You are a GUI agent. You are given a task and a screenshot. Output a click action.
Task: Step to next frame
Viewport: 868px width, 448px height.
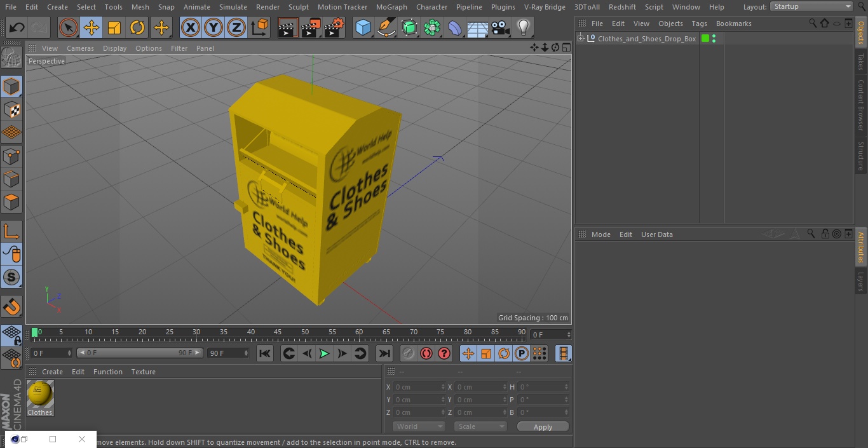point(342,353)
